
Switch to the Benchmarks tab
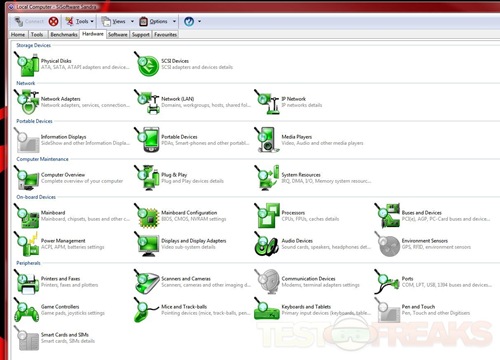point(64,34)
